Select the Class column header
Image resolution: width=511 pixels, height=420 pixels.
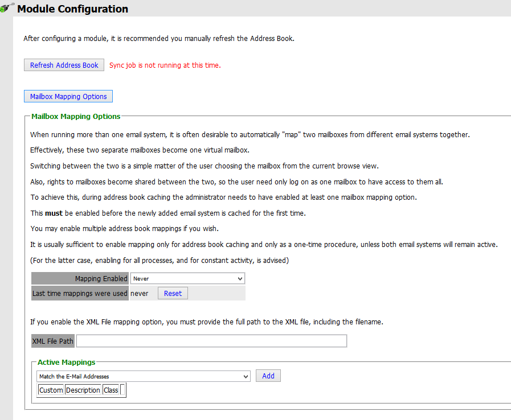pyautogui.click(x=111, y=390)
